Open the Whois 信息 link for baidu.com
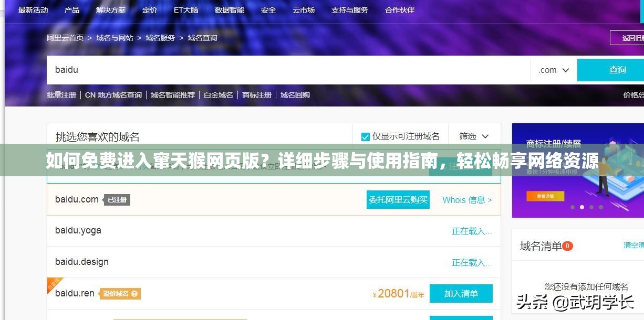Viewport: 644px width, 320px height. (x=466, y=199)
